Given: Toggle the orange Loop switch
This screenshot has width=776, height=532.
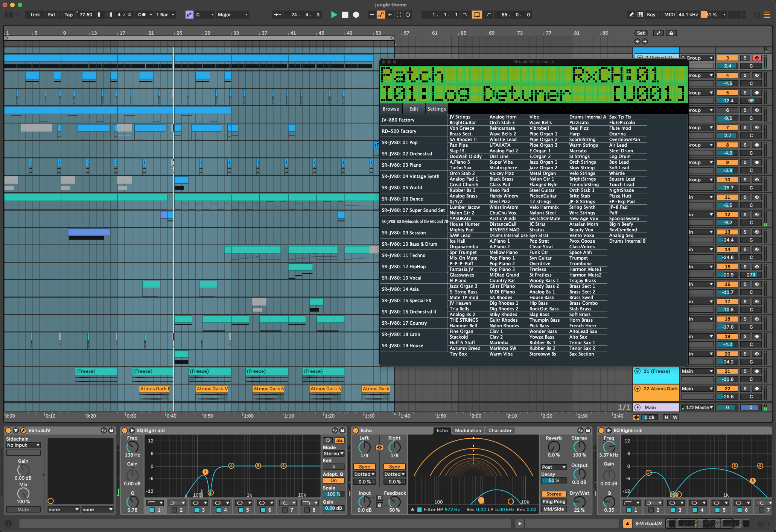Looking at the screenshot, I should pyautogui.click(x=477, y=15).
